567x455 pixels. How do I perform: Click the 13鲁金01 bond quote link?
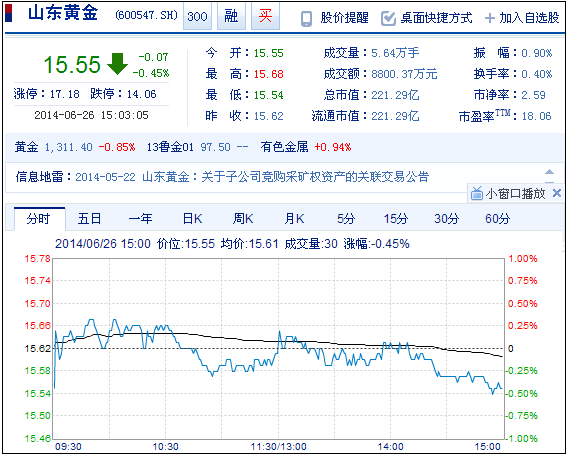pos(188,147)
